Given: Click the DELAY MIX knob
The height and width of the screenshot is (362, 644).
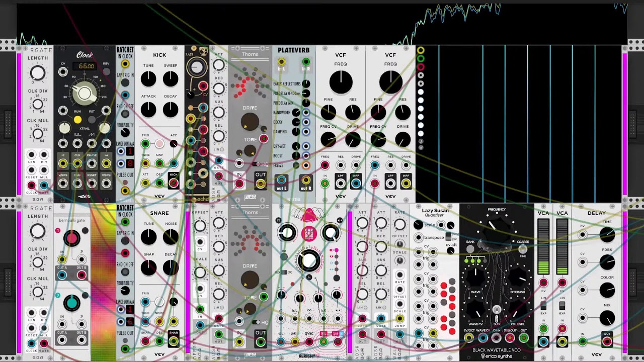Looking at the screenshot, I should [607, 318].
